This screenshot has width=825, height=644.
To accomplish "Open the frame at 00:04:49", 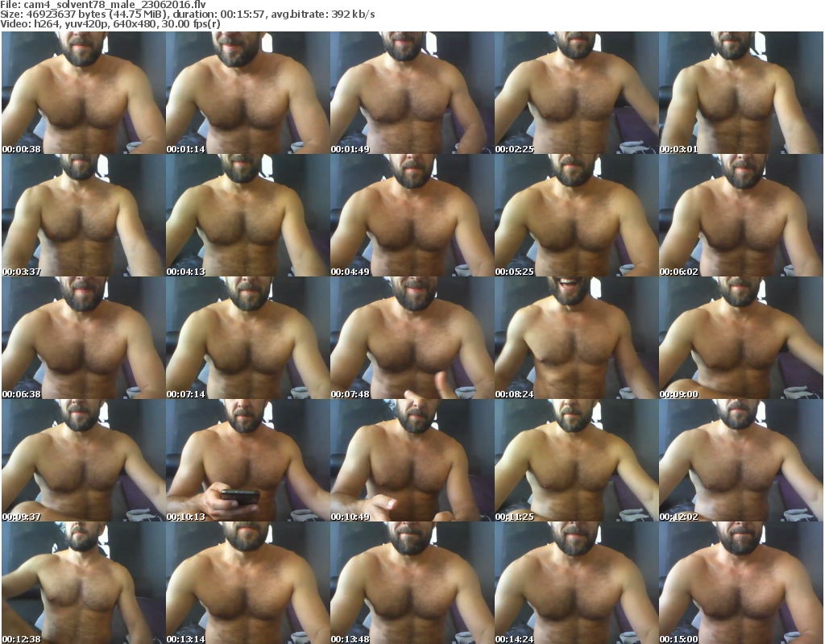I will coord(412,215).
